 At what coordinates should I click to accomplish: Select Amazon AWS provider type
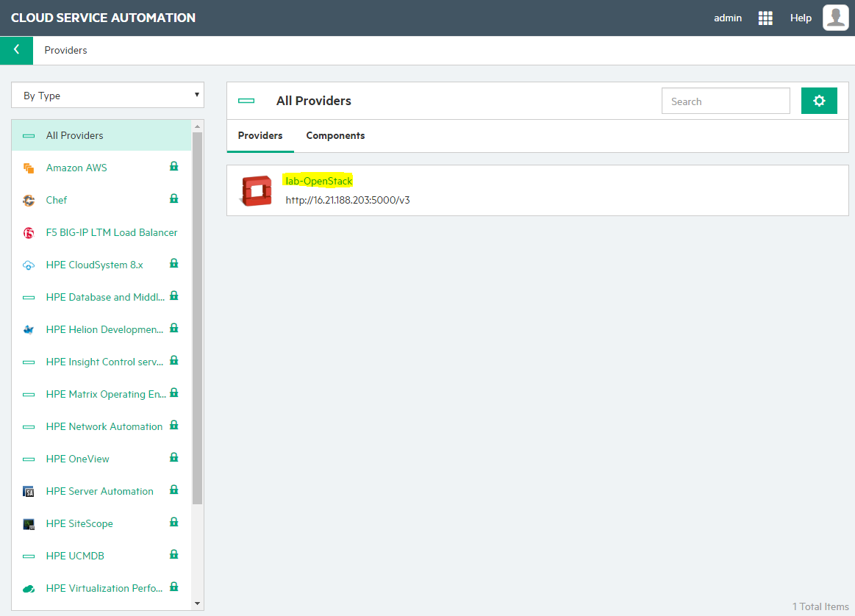(x=76, y=168)
